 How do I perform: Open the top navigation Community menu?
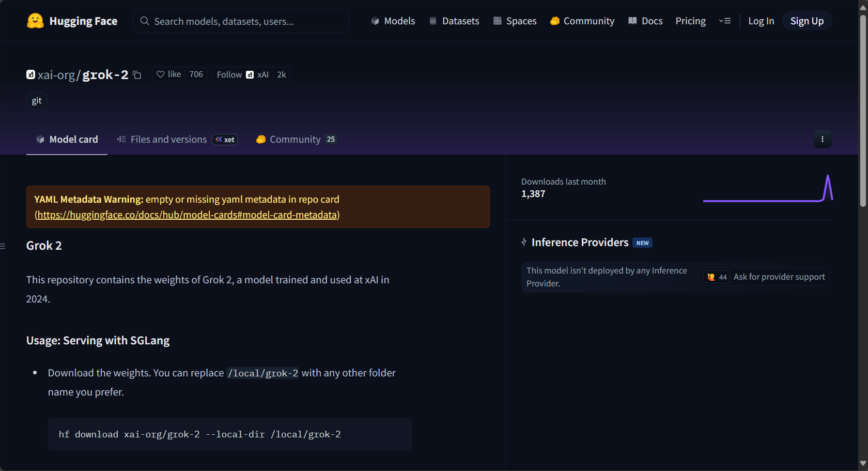[x=582, y=21]
